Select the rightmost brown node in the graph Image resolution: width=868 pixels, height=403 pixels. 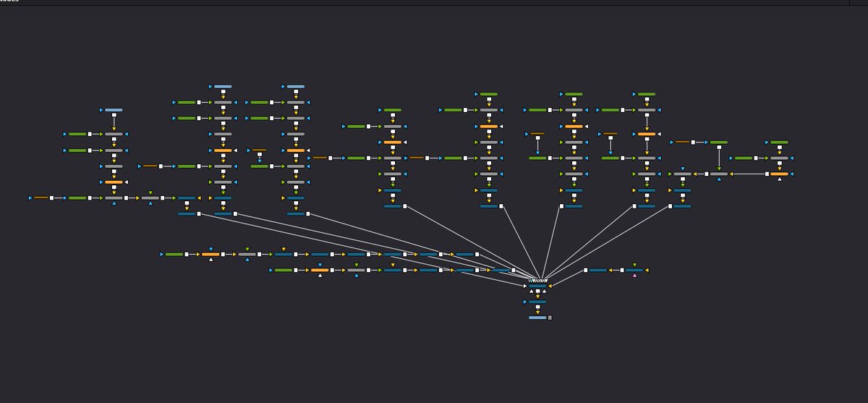[682, 142]
